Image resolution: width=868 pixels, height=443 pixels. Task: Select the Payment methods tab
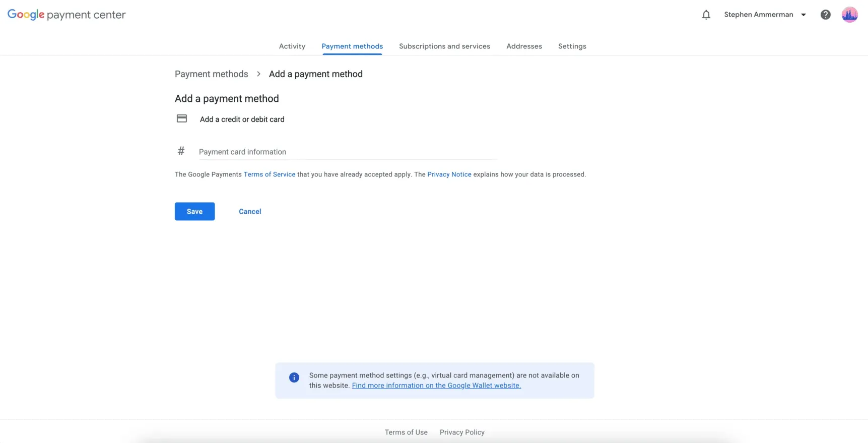click(352, 46)
